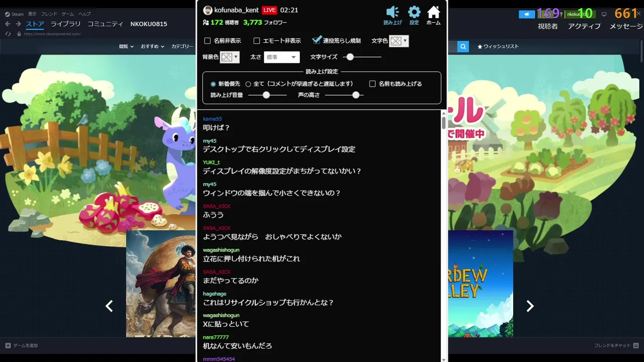Click the lock icon by Steam URL
This screenshot has width=644, height=362.
[19, 34]
